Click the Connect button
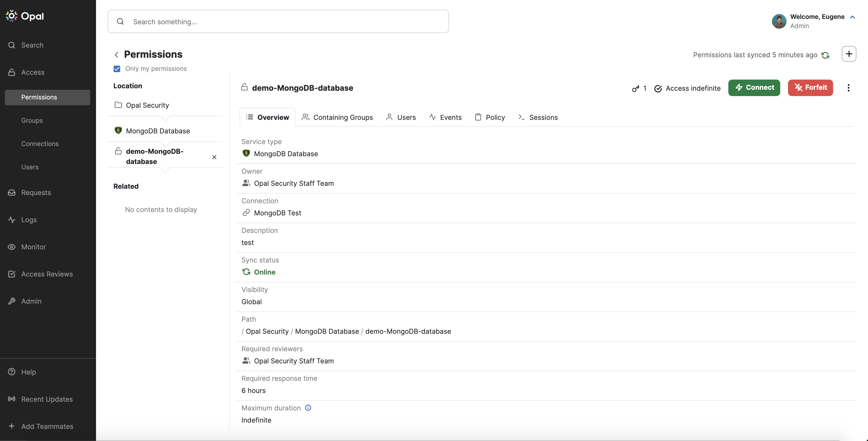This screenshot has height=441, width=868. (x=754, y=88)
